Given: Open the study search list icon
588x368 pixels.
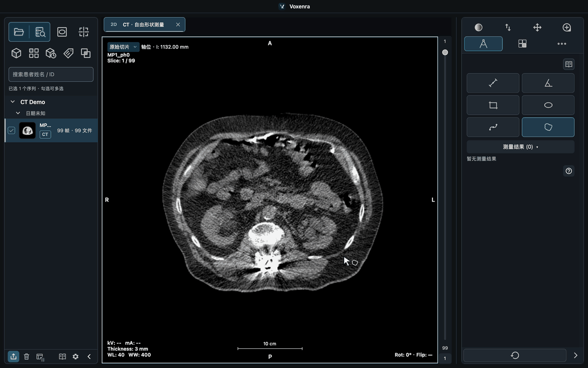Looking at the screenshot, I should pos(40,32).
